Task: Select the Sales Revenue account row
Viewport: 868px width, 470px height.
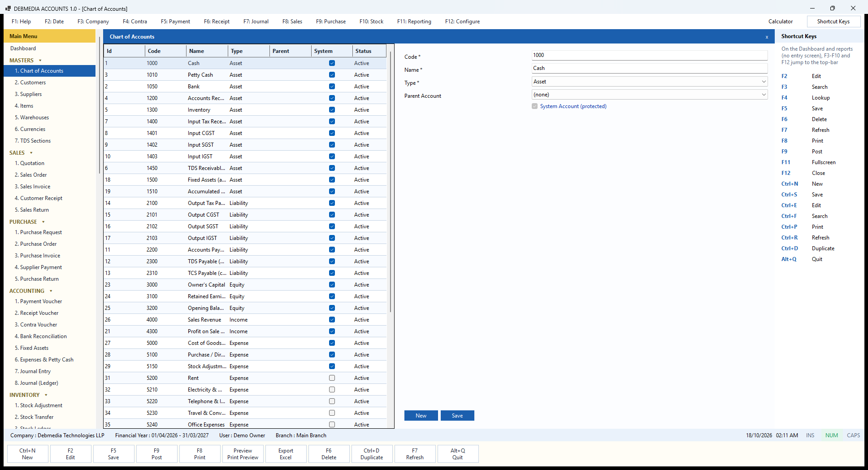Action: coord(245,320)
